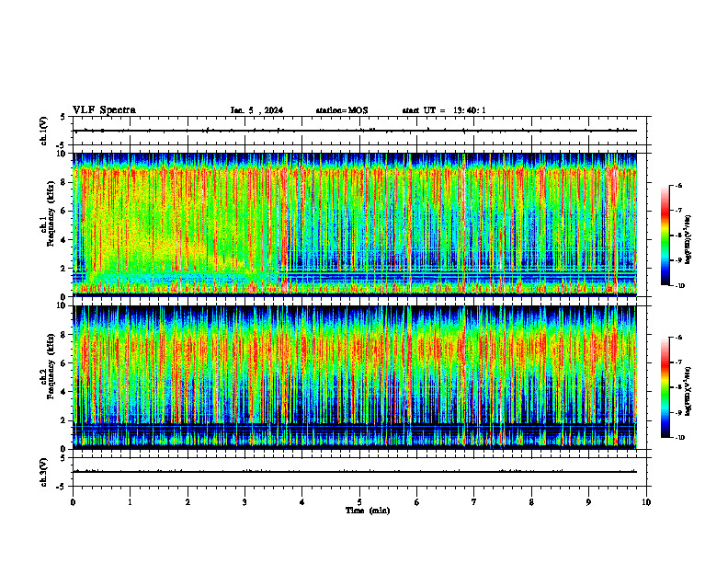Viewport: 728px width, 563px height.
Task: Click time axis tick label "4"
Action: [302, 502]
